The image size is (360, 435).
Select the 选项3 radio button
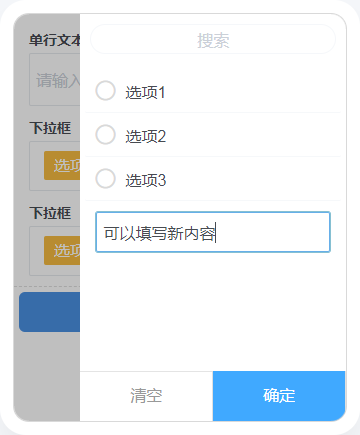(106, 179)
